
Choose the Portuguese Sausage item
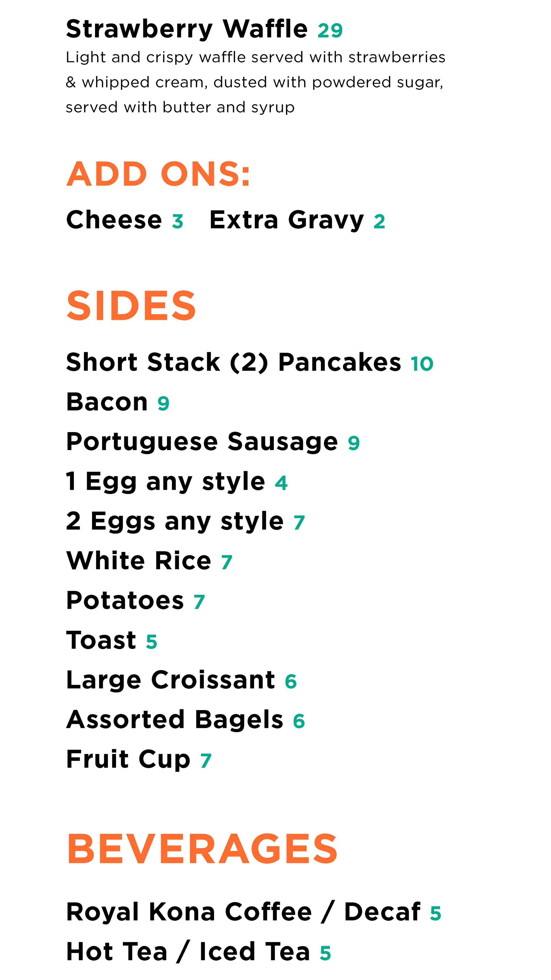202,442
